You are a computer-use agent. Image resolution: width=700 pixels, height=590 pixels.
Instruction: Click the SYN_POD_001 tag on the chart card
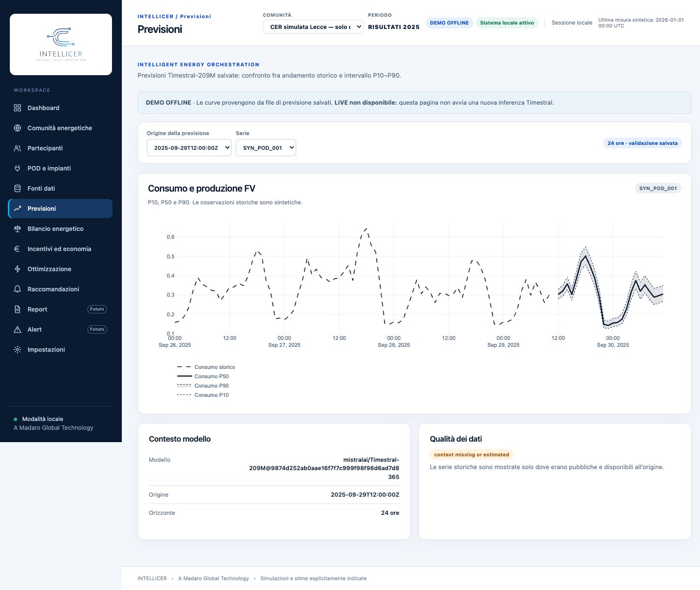click(658, 188)
